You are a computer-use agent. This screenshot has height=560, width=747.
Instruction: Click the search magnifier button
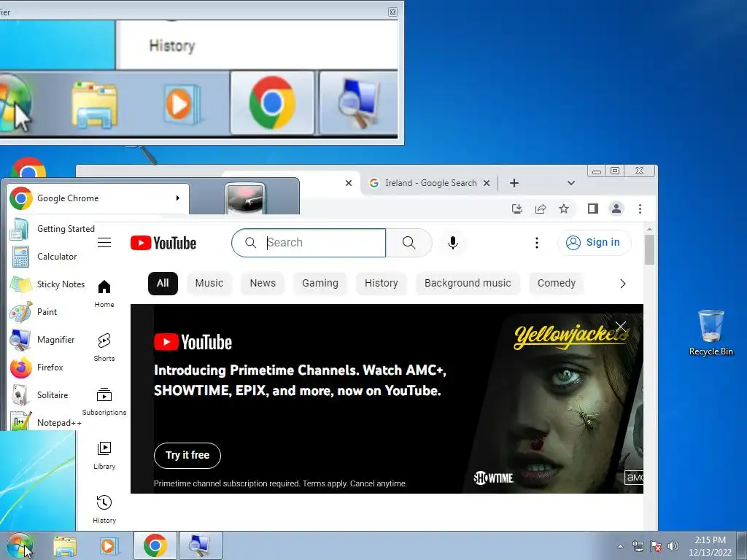click(409, 243)
